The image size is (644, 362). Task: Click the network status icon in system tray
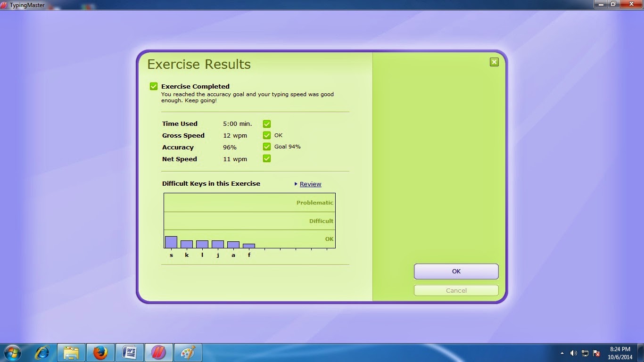tap(585, 353)
